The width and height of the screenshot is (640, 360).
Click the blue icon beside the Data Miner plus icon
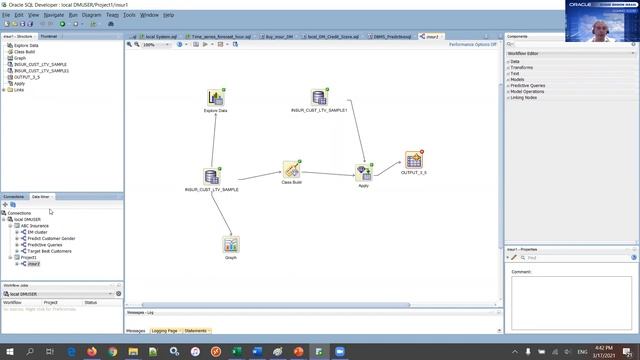[x=13, y=204]
